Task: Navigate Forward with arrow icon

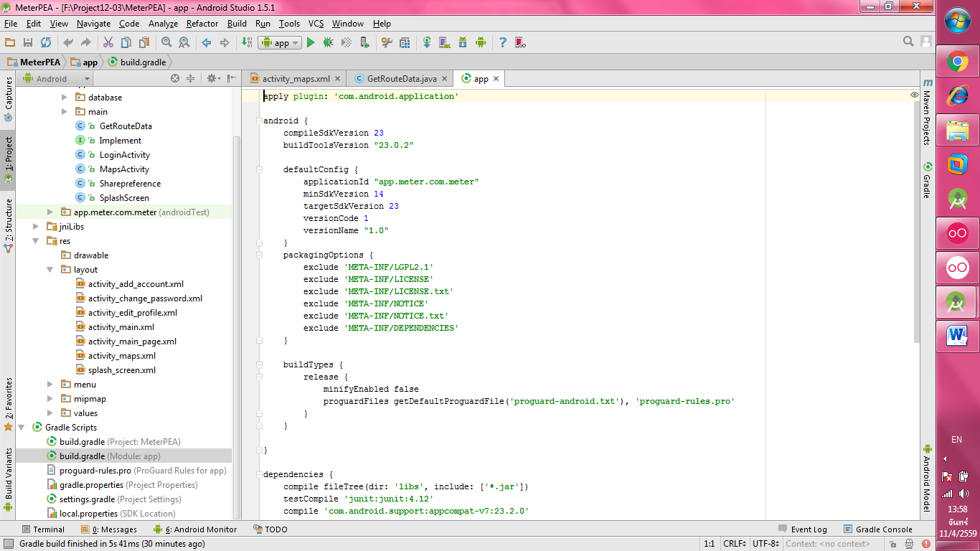Action: tap(225, 43)
